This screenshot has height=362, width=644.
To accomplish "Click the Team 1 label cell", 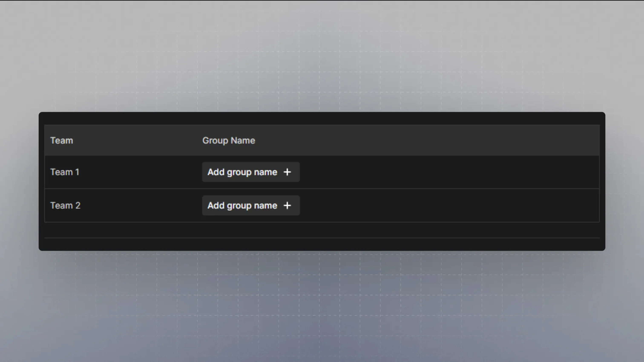I will tap(65, 172).
